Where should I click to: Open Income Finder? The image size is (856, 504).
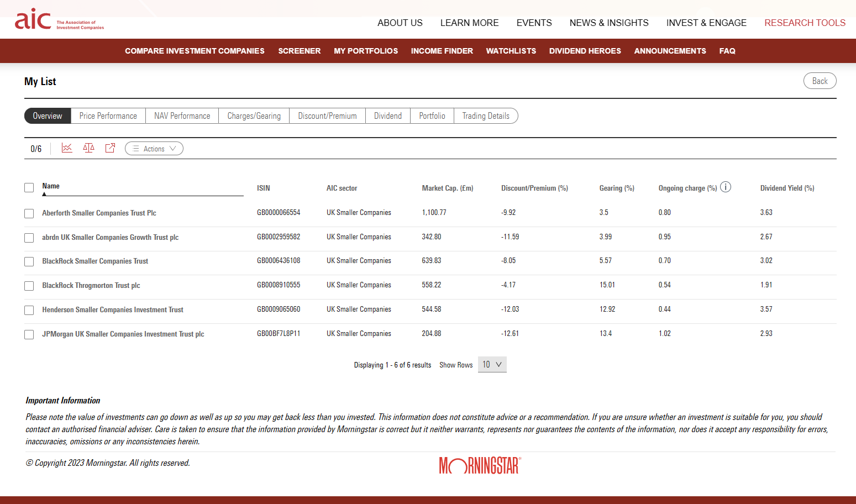pos(442,51)
